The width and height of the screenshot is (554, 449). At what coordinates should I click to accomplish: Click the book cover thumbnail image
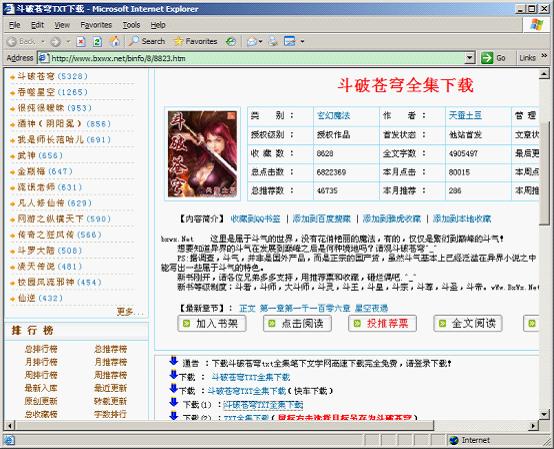(202, 154)
